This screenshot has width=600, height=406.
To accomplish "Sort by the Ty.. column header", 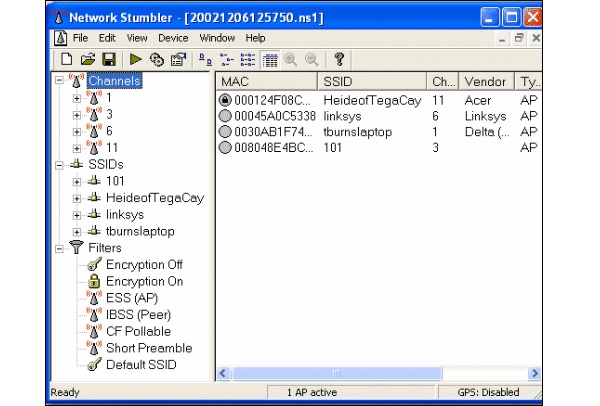I will pos(528,82).
